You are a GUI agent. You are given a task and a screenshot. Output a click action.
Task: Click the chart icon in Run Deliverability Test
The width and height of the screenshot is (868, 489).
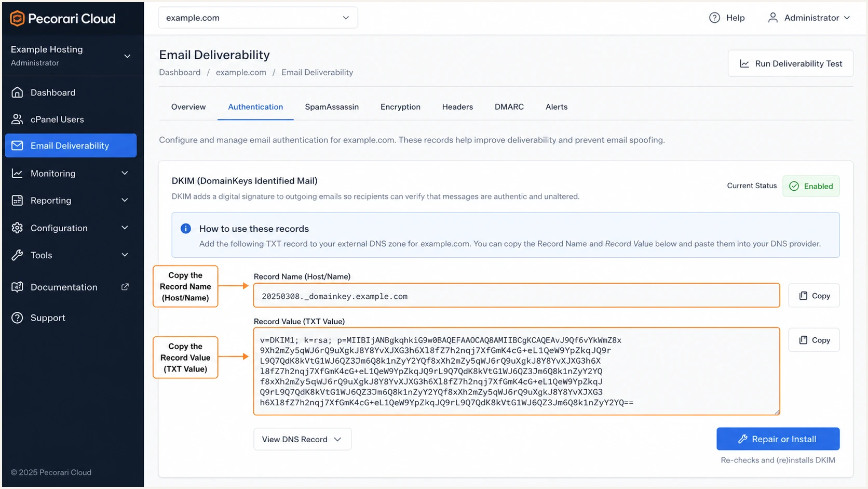pos(744,63)
